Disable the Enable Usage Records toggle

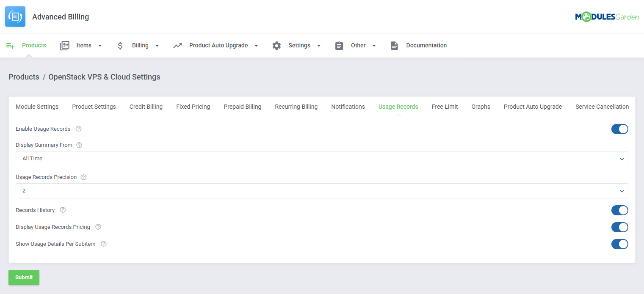pyautogui.click(x=619, y=129)
